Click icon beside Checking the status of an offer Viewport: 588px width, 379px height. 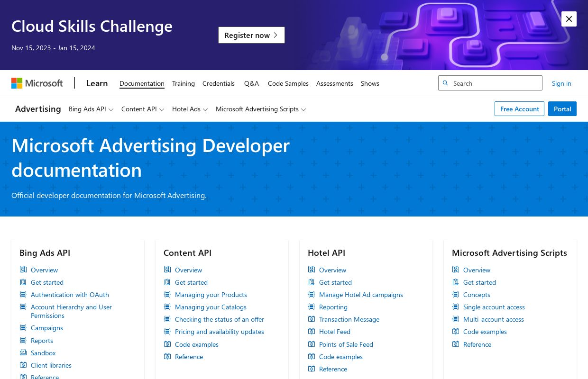(x=167, y=319)
